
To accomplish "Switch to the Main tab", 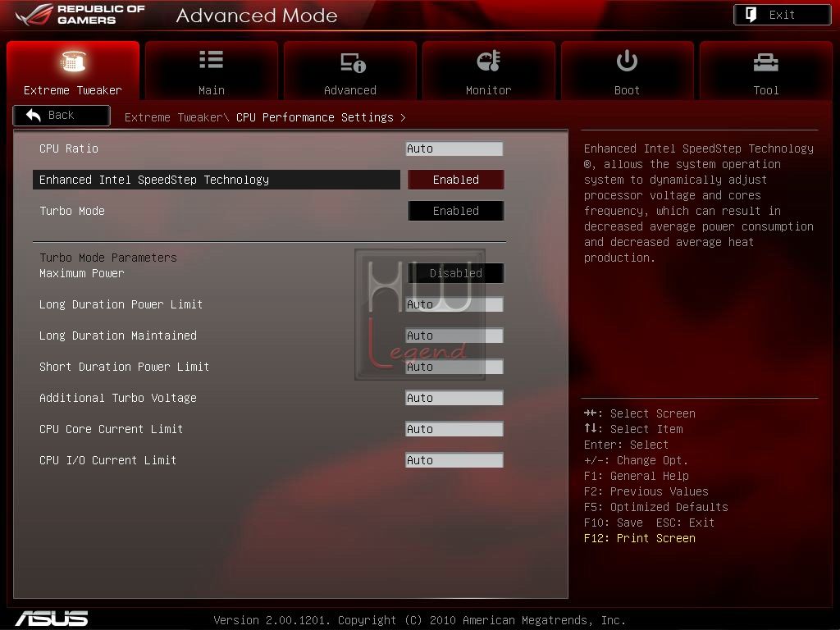I will [x=211, y=71].
